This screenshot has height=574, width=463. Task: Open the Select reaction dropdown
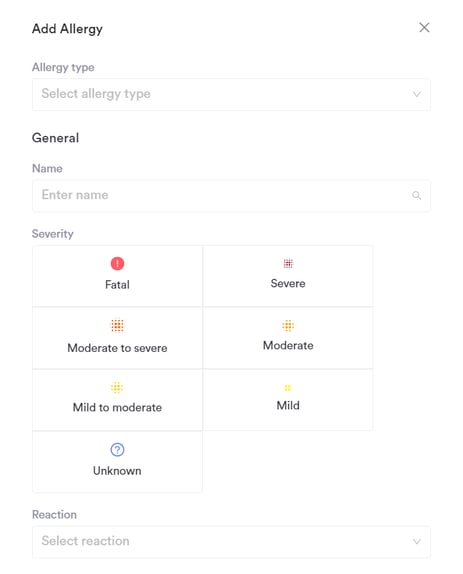pyautogui.click(x=231, y=542)
